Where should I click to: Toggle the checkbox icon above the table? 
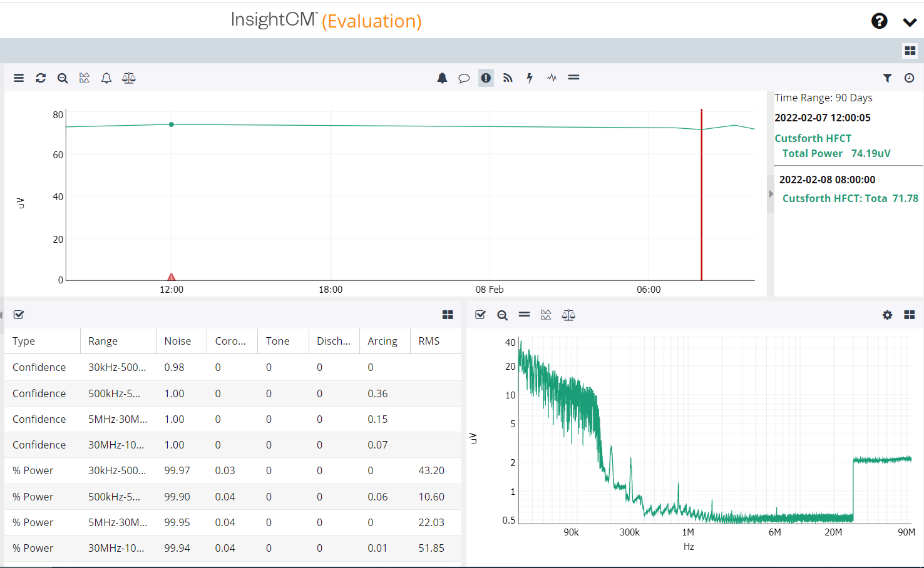click(19, 315)
